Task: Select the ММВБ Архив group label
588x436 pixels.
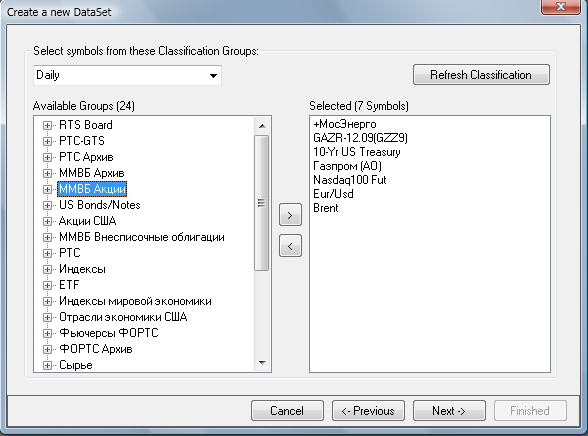Action: 92,173
